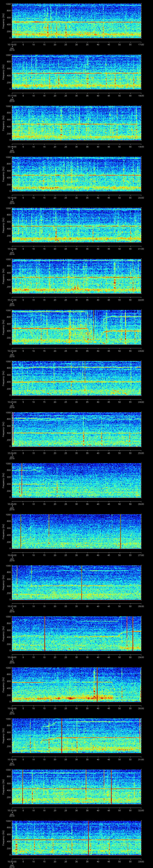
Task: Click the 10:32:00 start time label
Action: (x=12, y=861)
